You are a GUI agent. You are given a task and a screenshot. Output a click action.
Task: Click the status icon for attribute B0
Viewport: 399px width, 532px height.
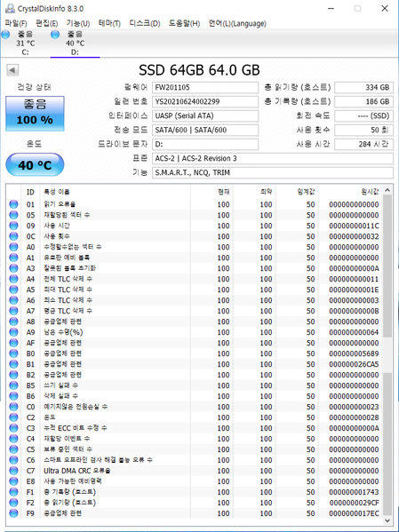[x=13, y=353]
